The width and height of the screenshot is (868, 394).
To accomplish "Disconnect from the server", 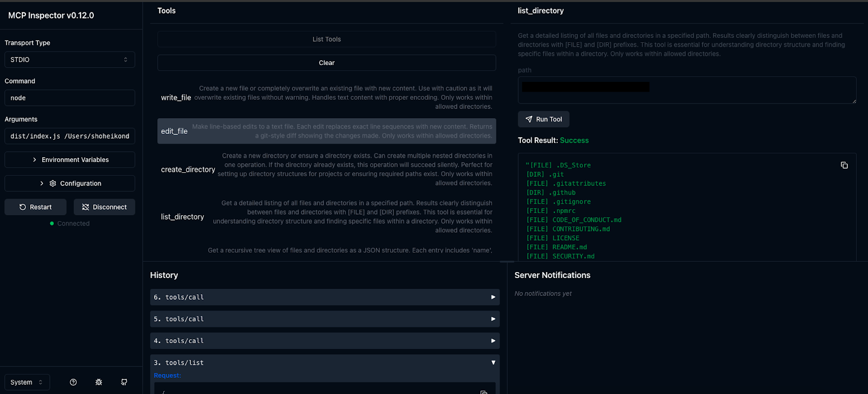I will pyautogui.click(x=104, y=207).
